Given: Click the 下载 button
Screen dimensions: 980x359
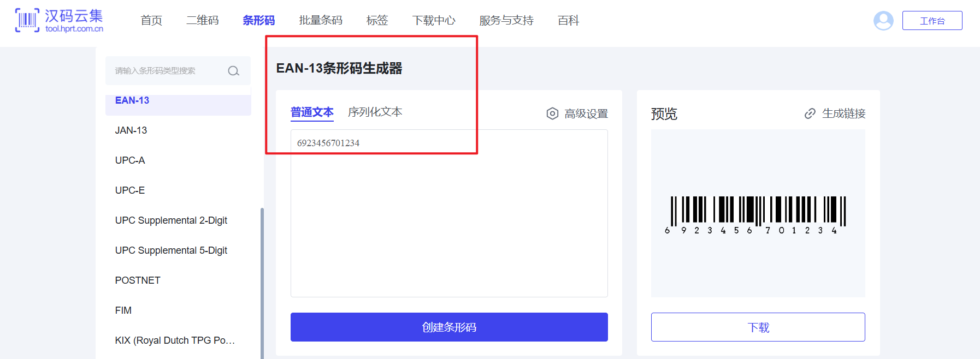Looking at the screenshot, I should [x=758, y=327].
